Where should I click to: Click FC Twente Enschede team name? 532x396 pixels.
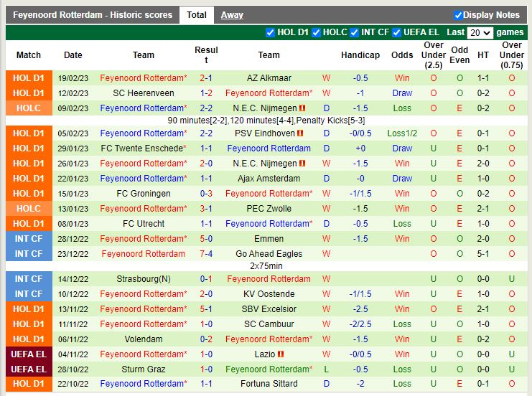(x=144, y=148)
